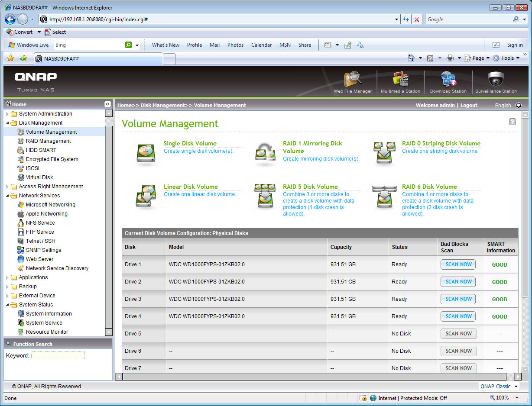Screen dimensions: 532x406
Task: Click the main content vertical scrollbar
Action: pos(525,207)
